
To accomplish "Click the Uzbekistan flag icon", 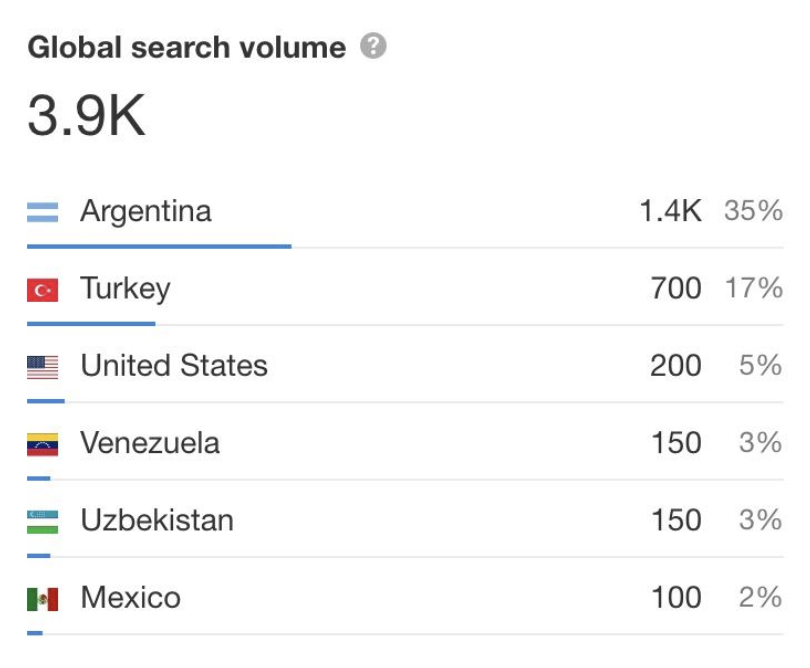I will click(42, 522).
